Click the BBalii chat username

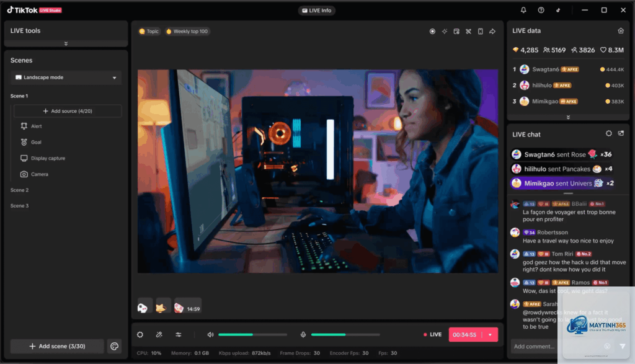(579, 203)
